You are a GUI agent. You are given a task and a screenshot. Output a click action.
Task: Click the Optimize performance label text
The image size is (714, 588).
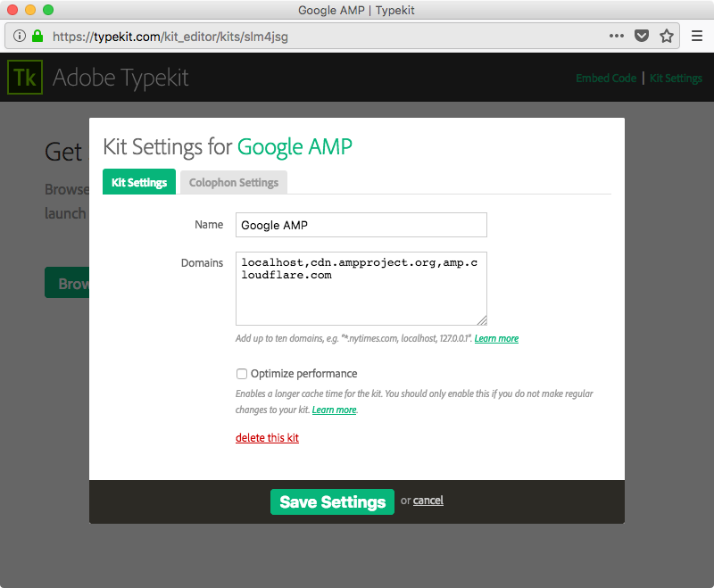[x=303, y=374]
